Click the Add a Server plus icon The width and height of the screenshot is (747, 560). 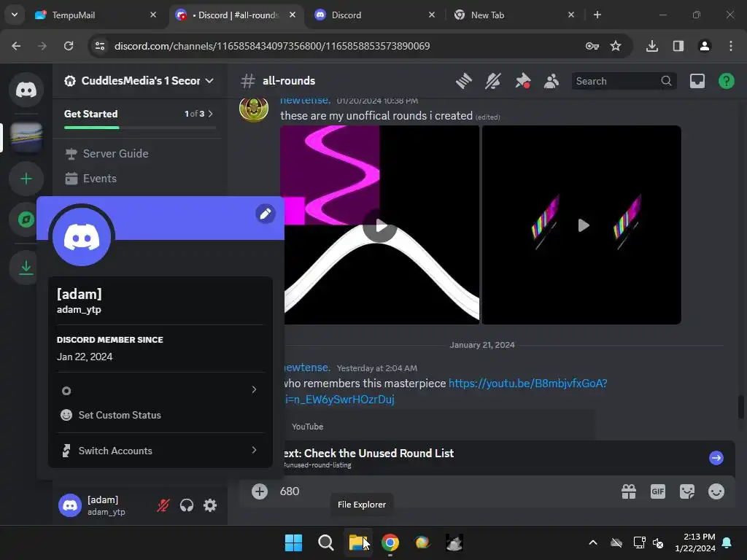pyautogui.click(x=26, y=179)
